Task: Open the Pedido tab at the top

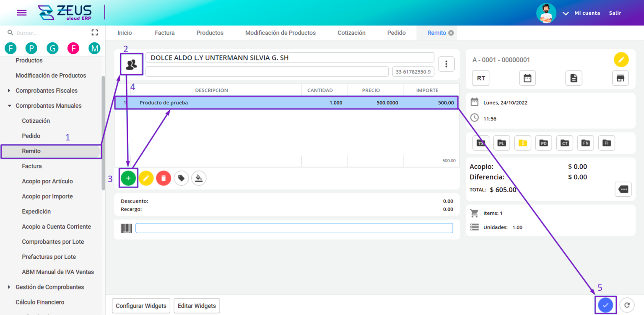Action: click(396, 33)
